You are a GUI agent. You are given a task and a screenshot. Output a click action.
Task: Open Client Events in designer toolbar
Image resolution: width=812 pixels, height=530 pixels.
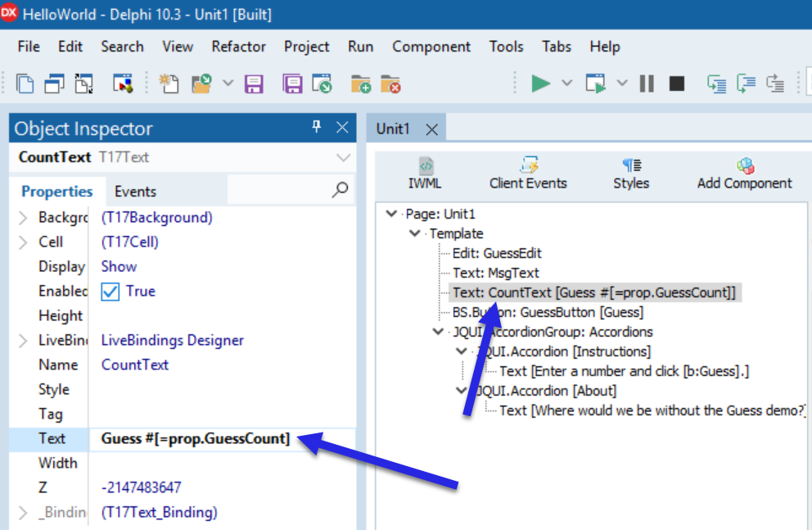point(528,174)
